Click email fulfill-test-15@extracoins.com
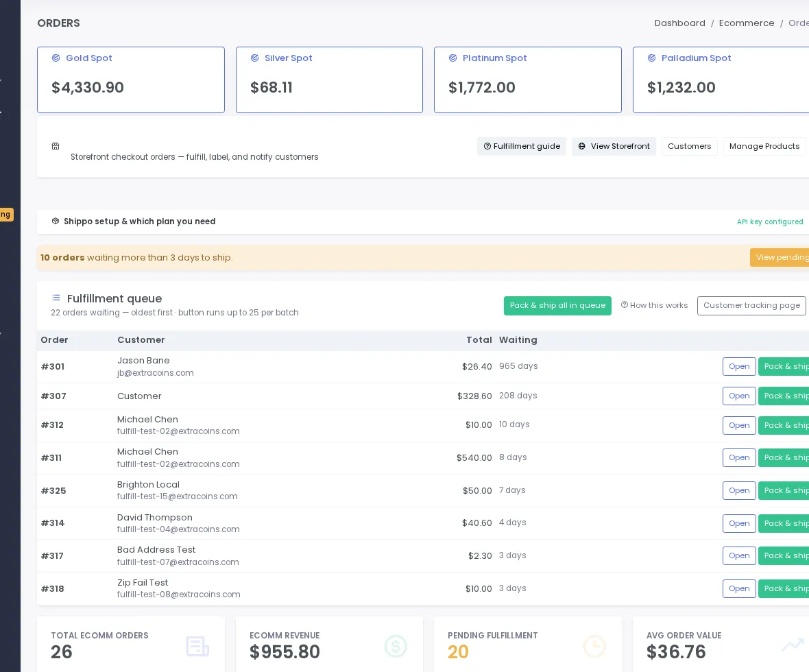The image size is (809, 672). 178,496
